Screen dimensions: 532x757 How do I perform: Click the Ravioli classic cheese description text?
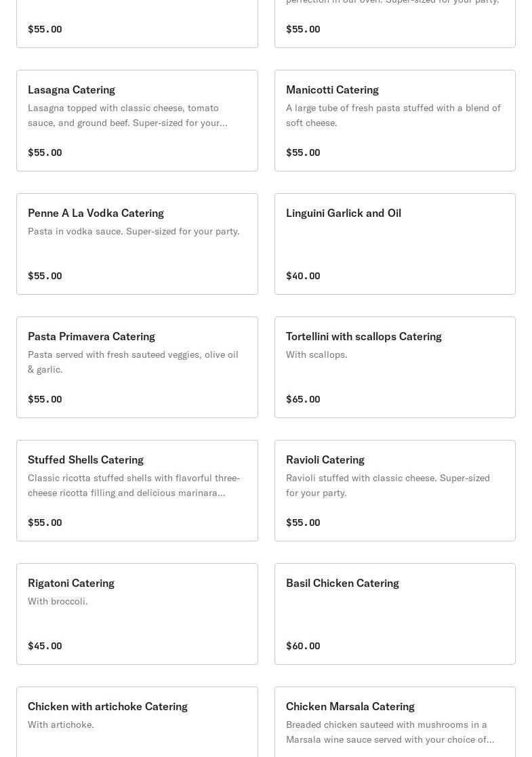pyautogui.click(x=388, y=485)
